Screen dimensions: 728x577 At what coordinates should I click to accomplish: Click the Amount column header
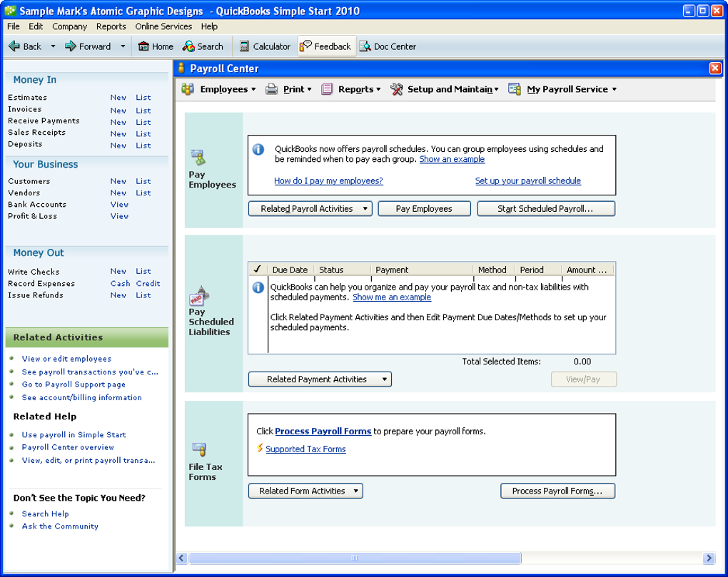(588, 270)
